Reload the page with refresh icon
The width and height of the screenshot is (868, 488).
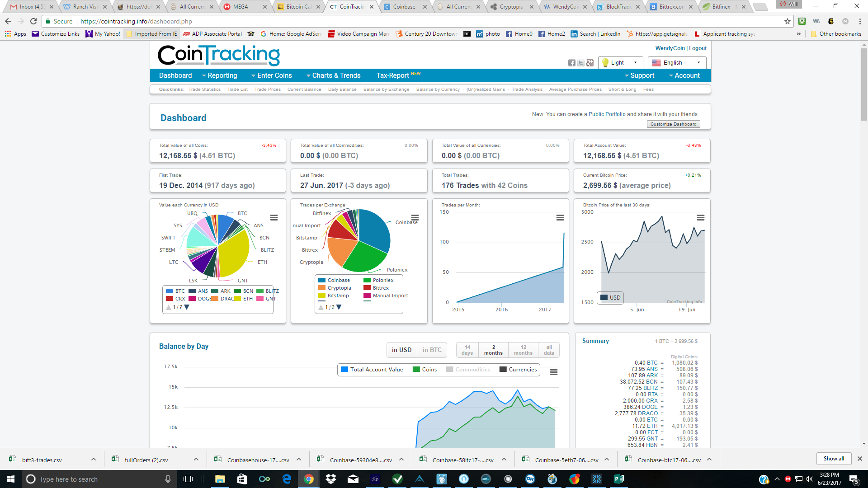33,21
